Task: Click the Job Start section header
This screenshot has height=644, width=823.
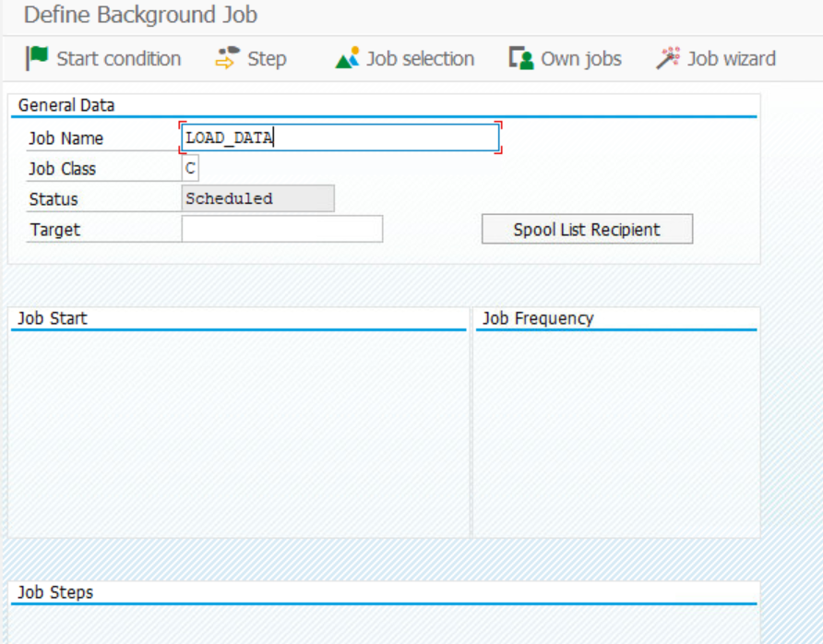Action: (x=53, y=318)
